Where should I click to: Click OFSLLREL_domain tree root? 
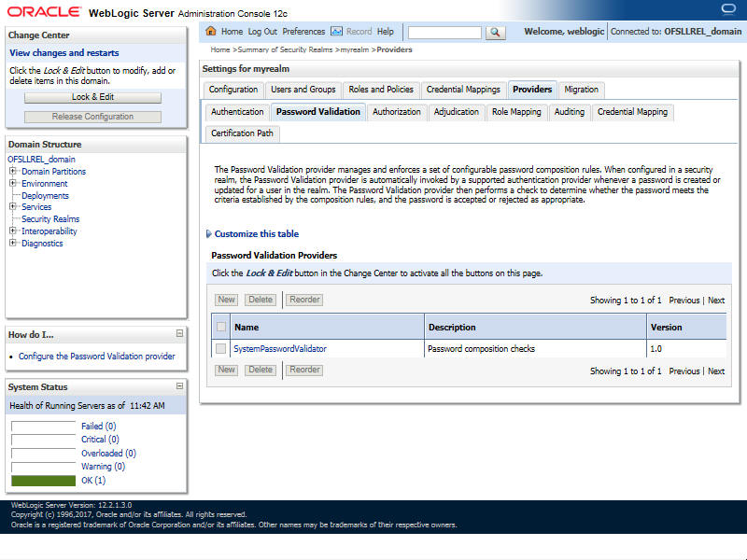[41, 159]
